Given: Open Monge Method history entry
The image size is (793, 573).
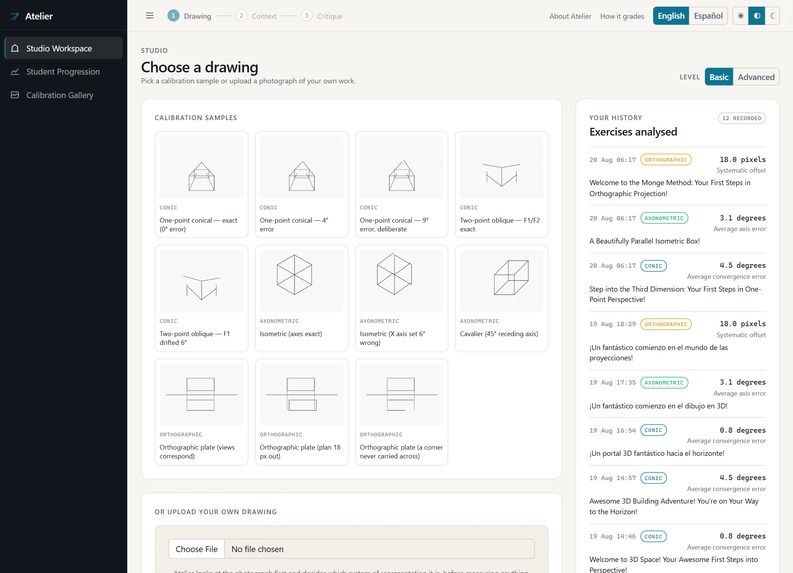Looking at the screenshot, I should 677,177.
